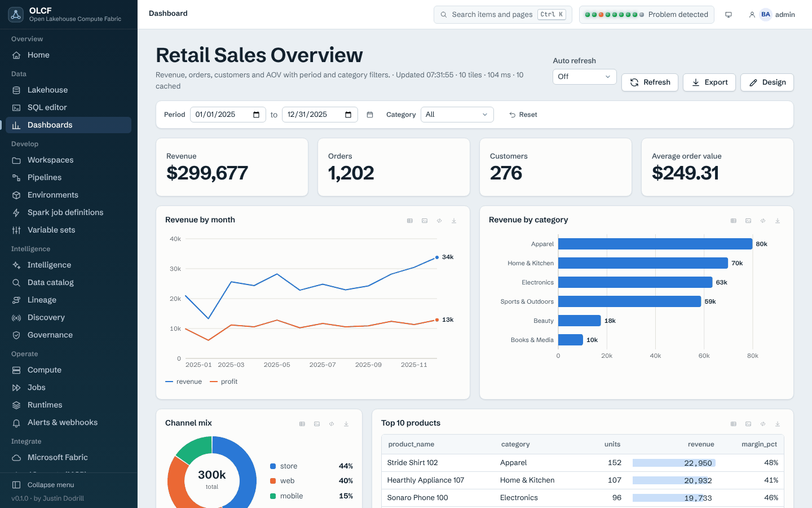Open the SQL editor from sidebar
The height and width of the screenshot is (508, 812).
click(x=68, y=107)
